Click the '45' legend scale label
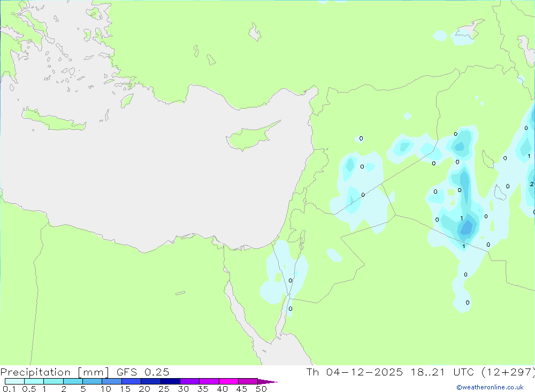 [242, 389]
